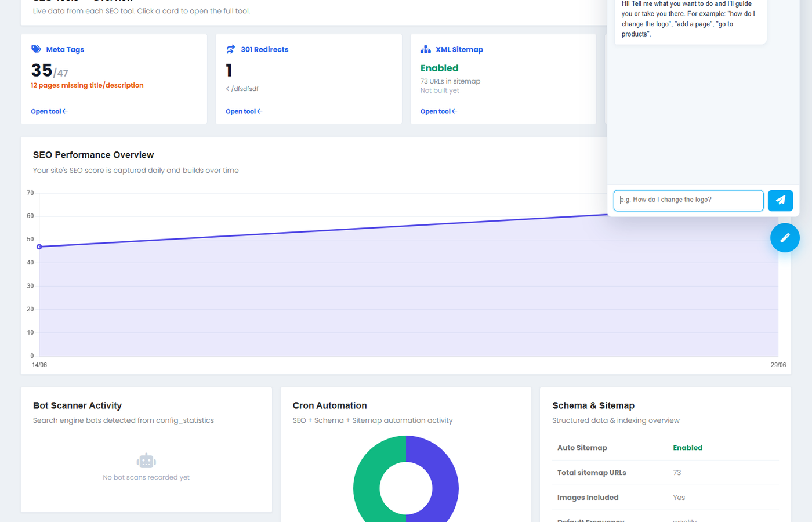This screenshot has width=812, height=522.
Task: Click the '35' meta tags count
Action: point(42,70)
